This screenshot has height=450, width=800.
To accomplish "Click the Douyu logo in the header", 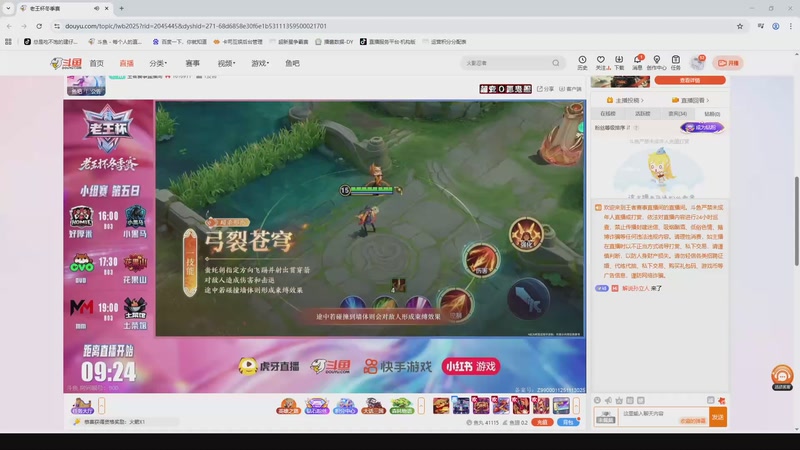I will pyautogui.click(x=66, y=63).
